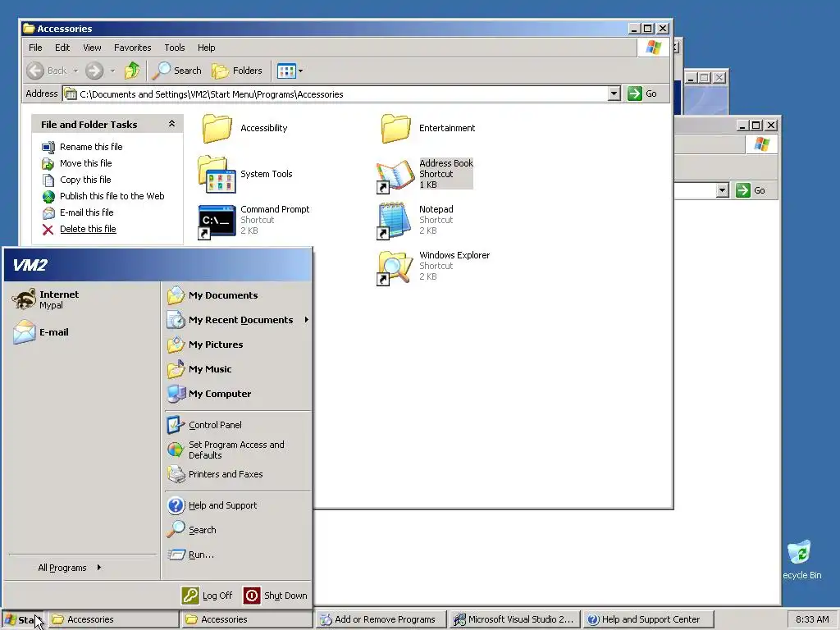The height and width of the screenshot is (630, 840).
Task: Click the Forward arrow toolbar button
Action: click(94, 71)
